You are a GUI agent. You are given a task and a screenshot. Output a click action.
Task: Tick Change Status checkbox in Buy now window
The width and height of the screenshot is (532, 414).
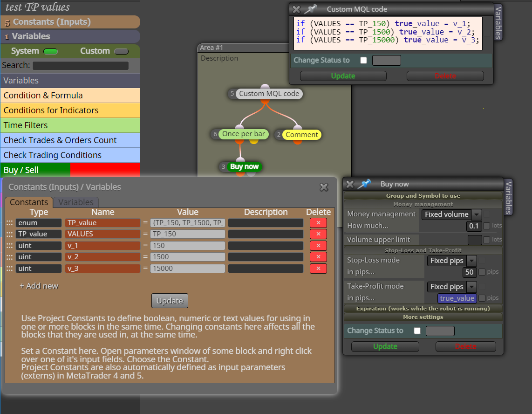417,331
